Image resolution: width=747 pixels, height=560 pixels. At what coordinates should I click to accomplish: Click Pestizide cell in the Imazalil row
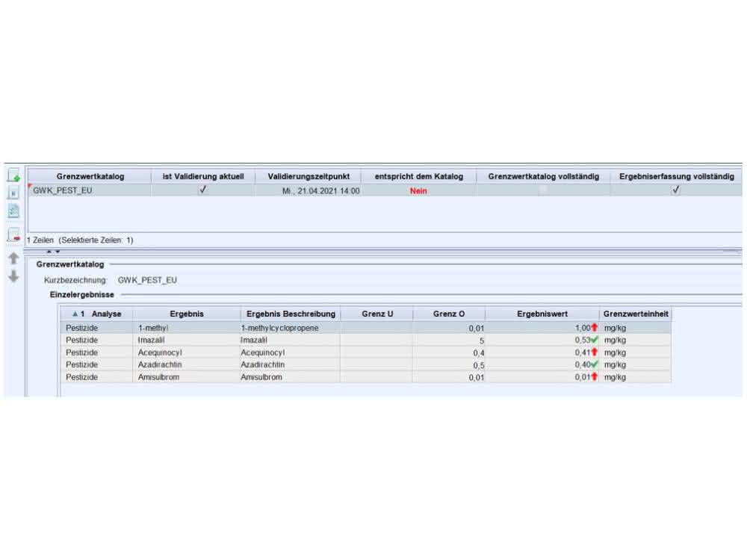coord(96,340)
